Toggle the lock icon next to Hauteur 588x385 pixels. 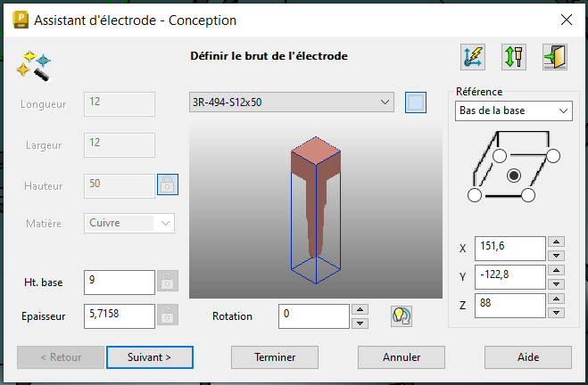168,184
